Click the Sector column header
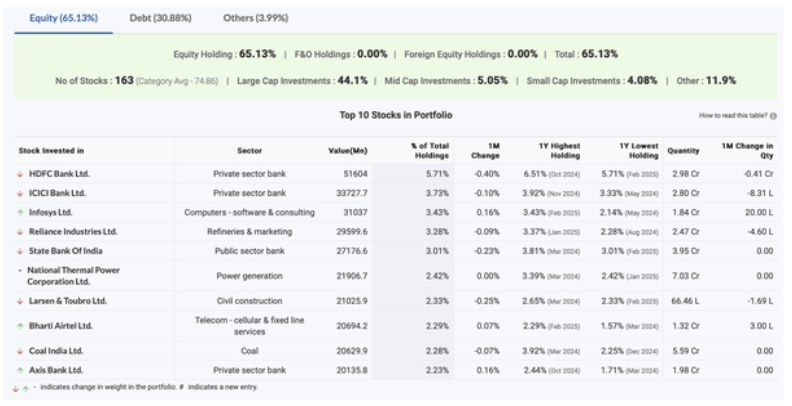 coord(249,151)
